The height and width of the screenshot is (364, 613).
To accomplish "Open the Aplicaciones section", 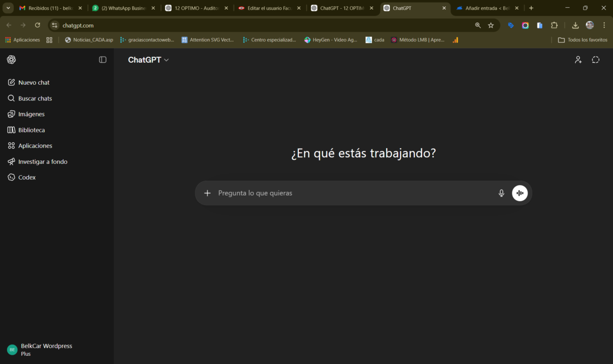I will tap(34, 145).
